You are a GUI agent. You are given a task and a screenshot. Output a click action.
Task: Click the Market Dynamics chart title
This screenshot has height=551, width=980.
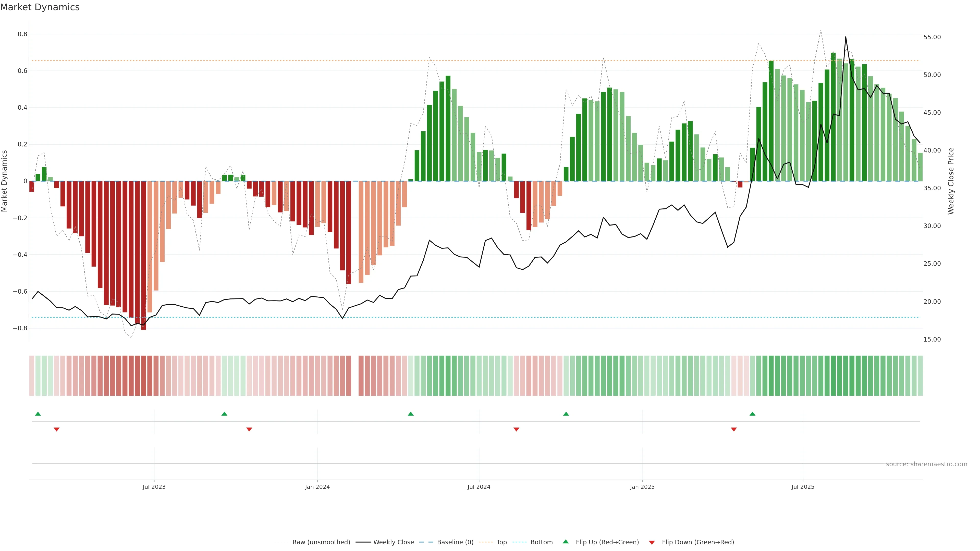pyautogui.click(x=40, y=7)
